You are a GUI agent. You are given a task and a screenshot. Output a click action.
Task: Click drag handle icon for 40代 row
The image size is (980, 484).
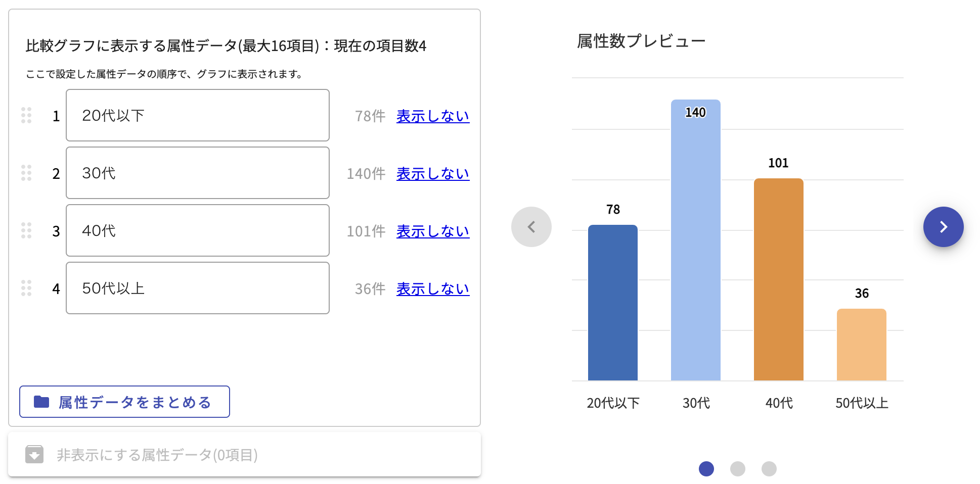[x=26, y=230]
